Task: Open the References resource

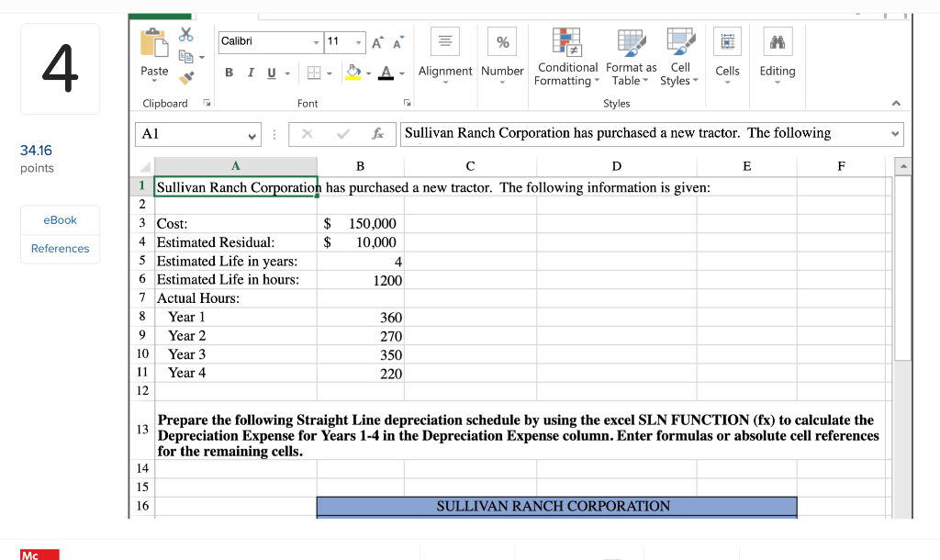Action: coord(60,248)
